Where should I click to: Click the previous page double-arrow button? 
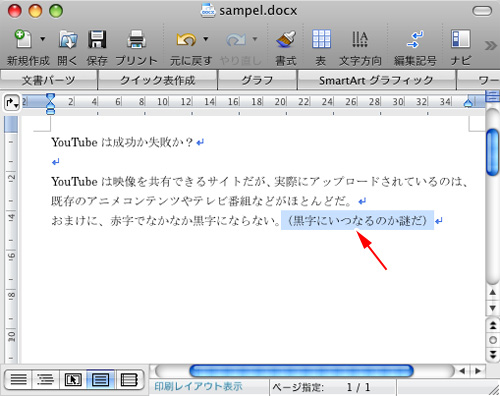493,325
